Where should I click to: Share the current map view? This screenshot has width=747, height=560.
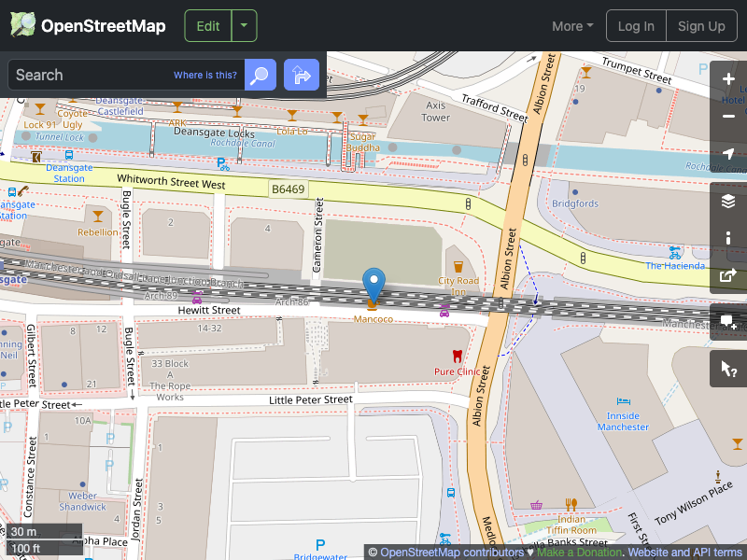728,275
